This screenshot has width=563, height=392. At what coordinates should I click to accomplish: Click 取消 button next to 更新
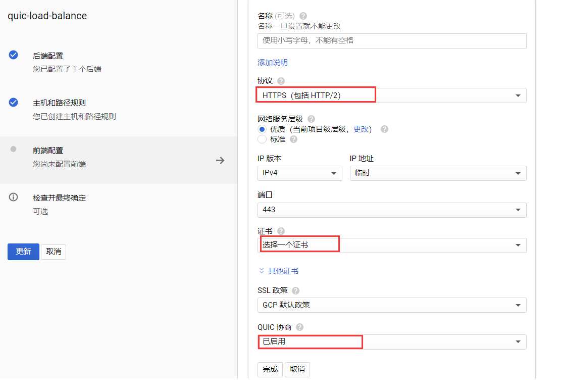(x=54, y=252)
